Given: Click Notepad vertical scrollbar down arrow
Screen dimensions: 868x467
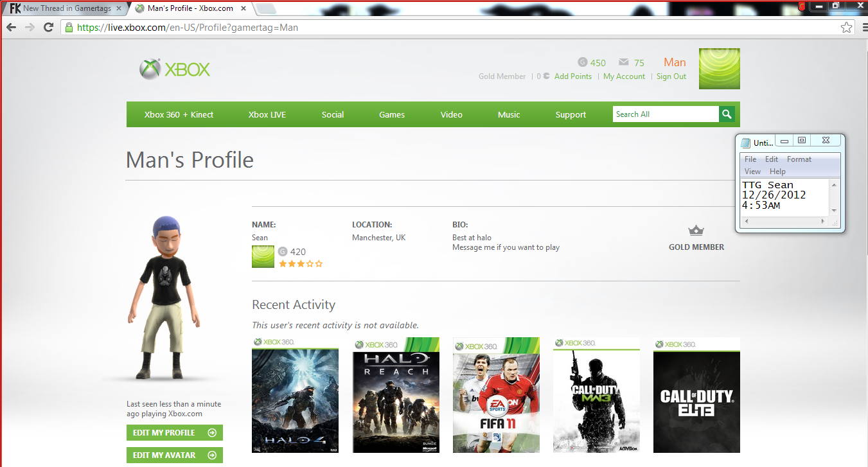Looking at the screenshot, I should [834, 211].
